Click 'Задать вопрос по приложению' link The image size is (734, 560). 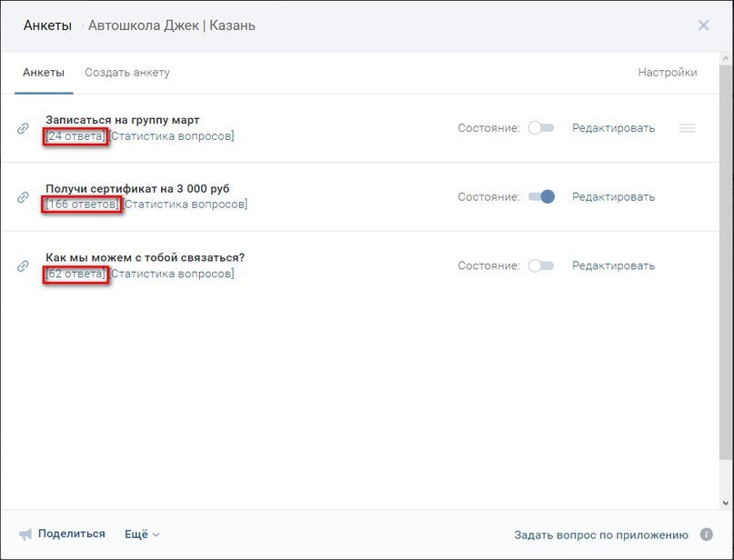(601, 535)
